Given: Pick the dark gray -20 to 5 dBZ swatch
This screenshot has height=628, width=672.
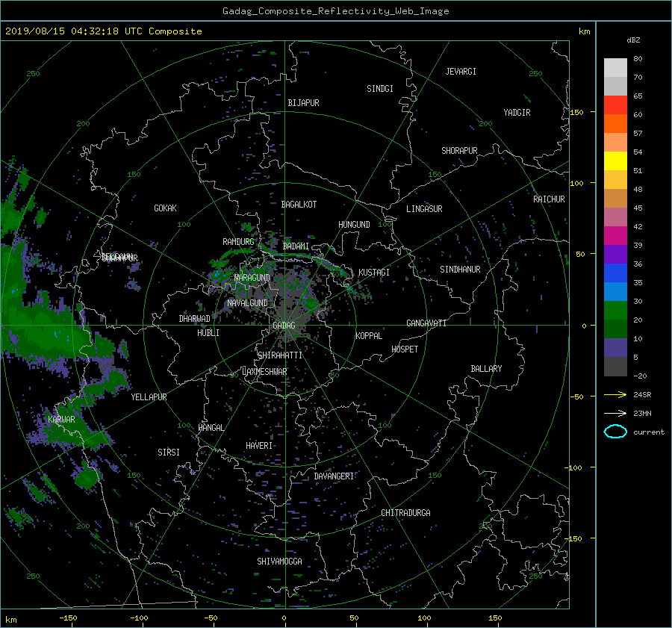Looking at the screenshot, I should tap(615, 367).
